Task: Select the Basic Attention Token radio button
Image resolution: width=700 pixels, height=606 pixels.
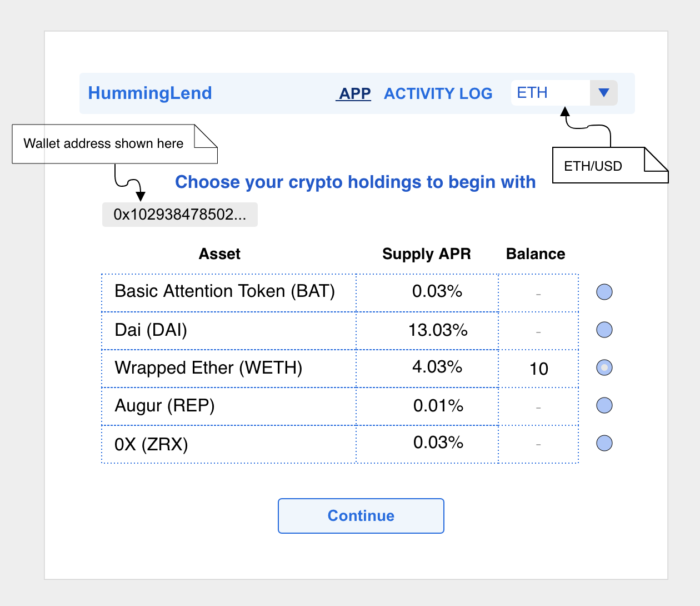Action: [604, 292]
